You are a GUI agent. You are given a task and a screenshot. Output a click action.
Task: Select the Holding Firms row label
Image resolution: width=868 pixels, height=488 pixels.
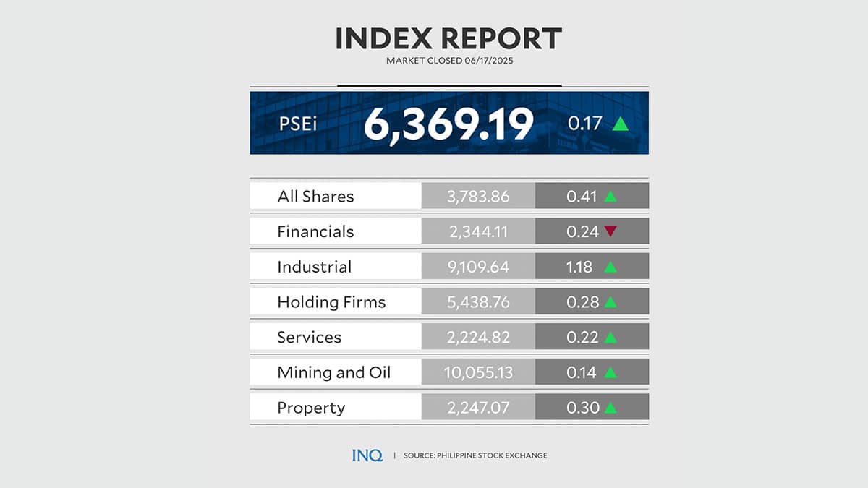pos(331,302)
